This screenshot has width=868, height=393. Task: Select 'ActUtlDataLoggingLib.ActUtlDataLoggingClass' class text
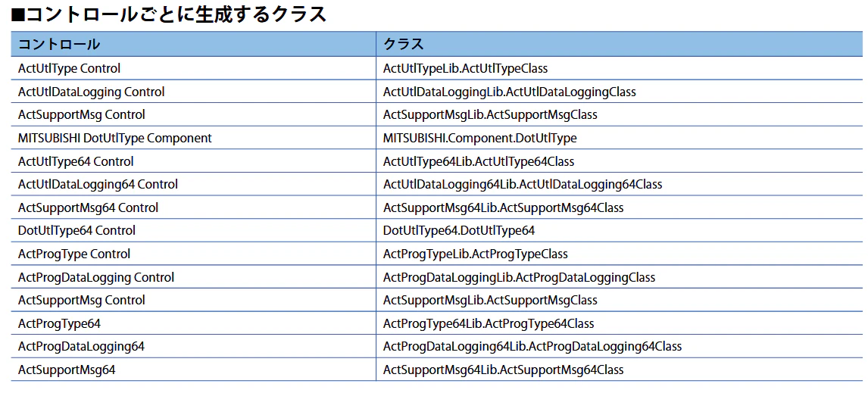click(x=509, y=92)
